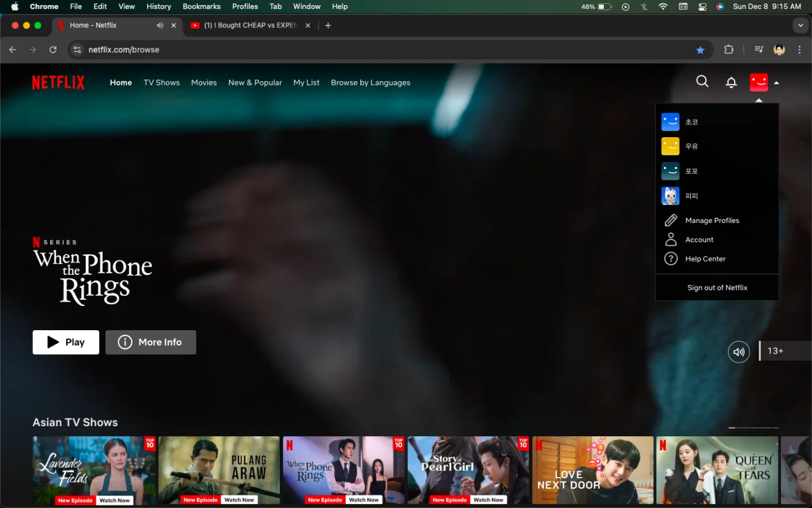Open New & Popular

click(255, 83)
